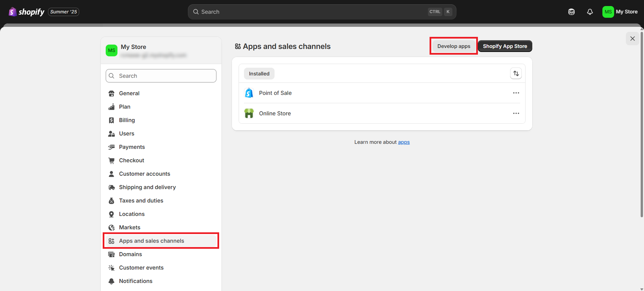Click the Taxes and duties icon
644x291 pixels.
point(111,201)
